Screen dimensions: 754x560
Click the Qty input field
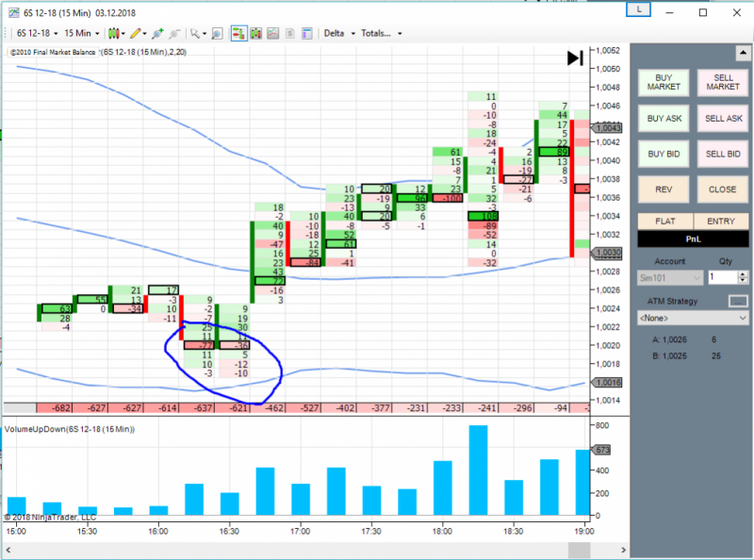(723, 277)
